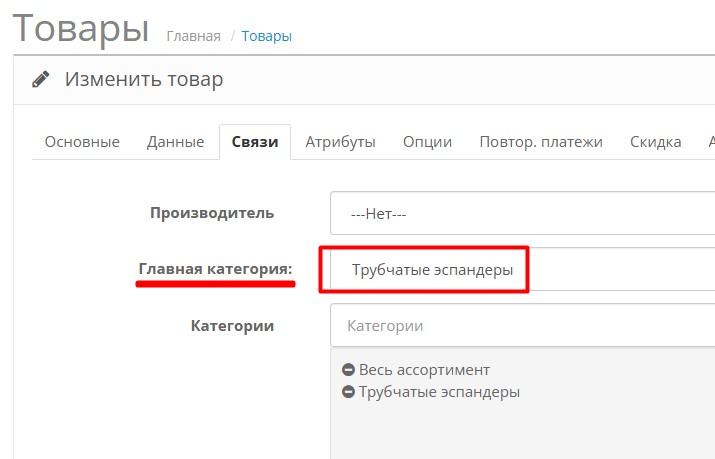Focus the Категории search input field
715x459 pixels.
[522, 326]
